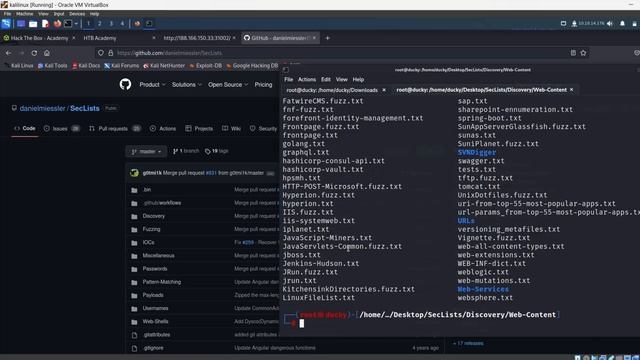Launch the text editor icon in Kali panel
Image resolution: width=640 pixels, height=360 pixels.
pyautogui.click(x=45, y=24)
